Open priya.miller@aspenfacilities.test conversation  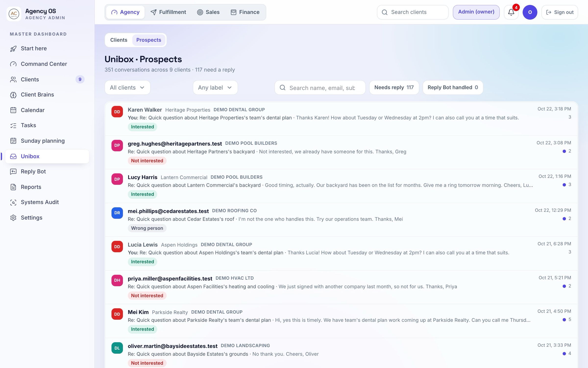[x=341, y=287]
